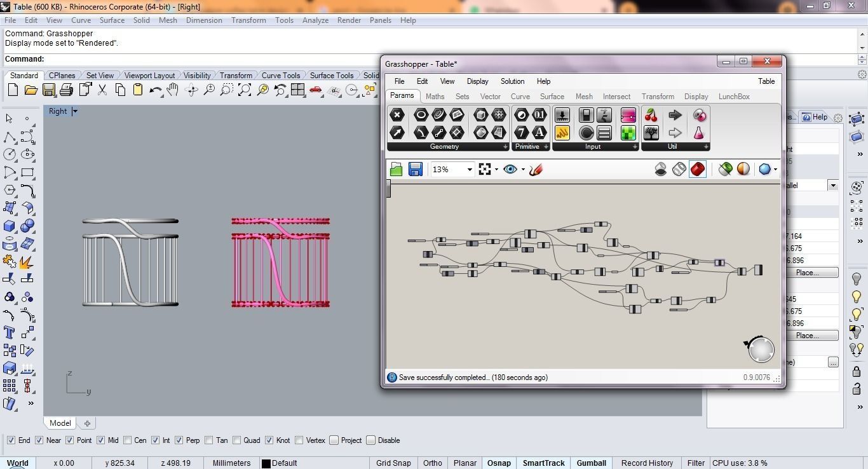Click the Explode tool icon
Image resolution: width=868 pixels, height=469 pixels.
[x=27, y=261]
